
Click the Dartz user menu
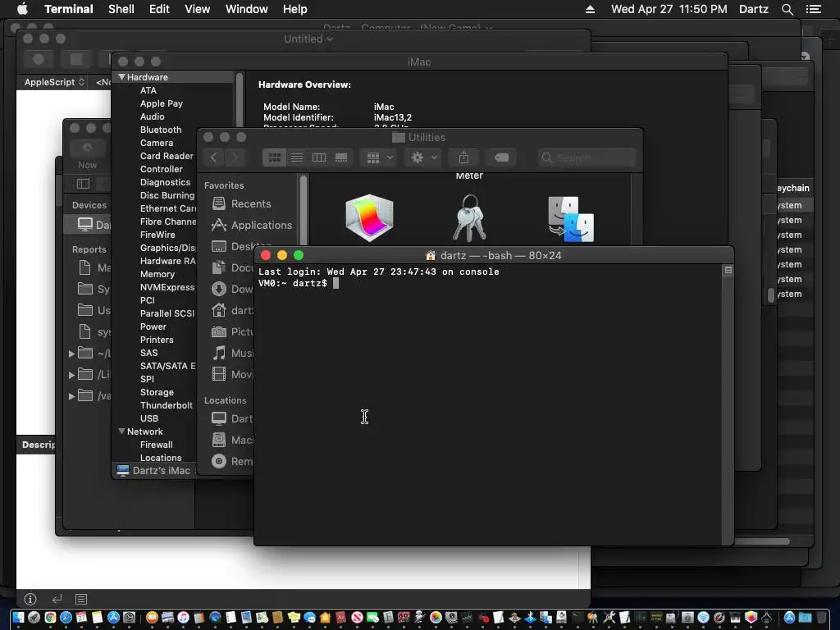(754, 9)
